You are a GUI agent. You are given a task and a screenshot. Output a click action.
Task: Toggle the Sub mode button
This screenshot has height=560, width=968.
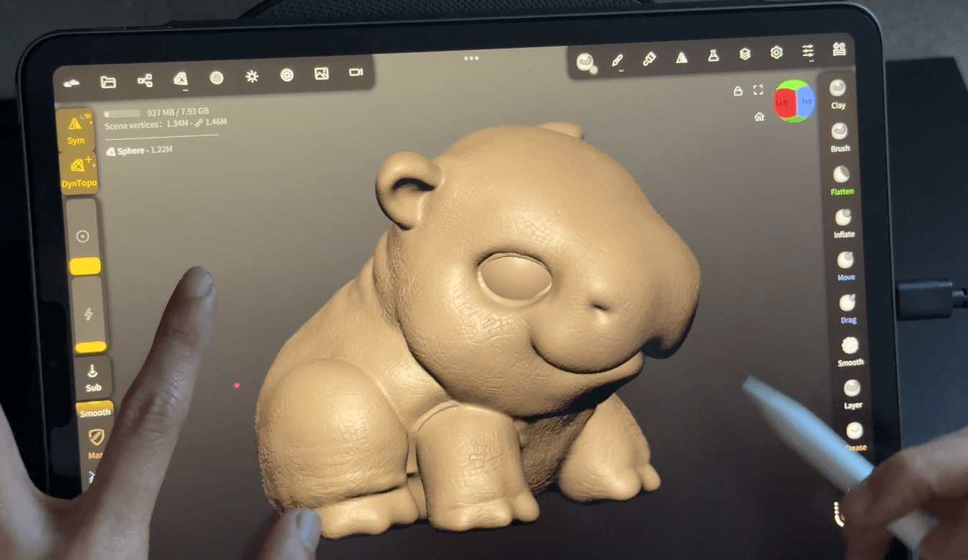pos(93,378)
